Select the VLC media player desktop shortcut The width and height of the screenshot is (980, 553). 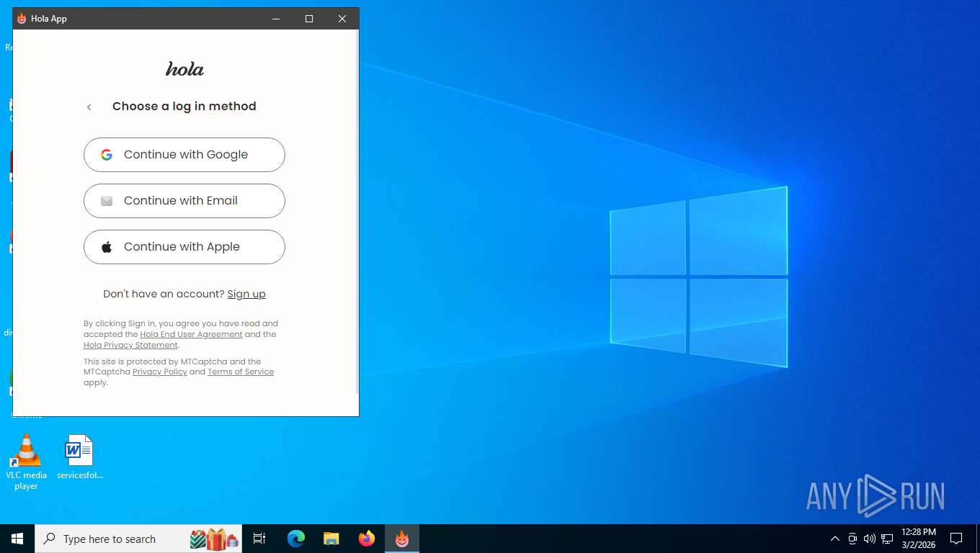pos(27,462)
